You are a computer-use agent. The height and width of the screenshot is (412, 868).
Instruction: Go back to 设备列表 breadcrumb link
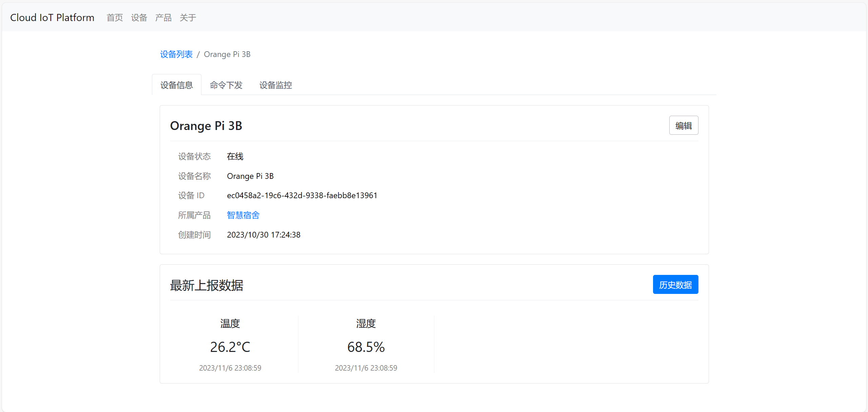click(176, 54)
